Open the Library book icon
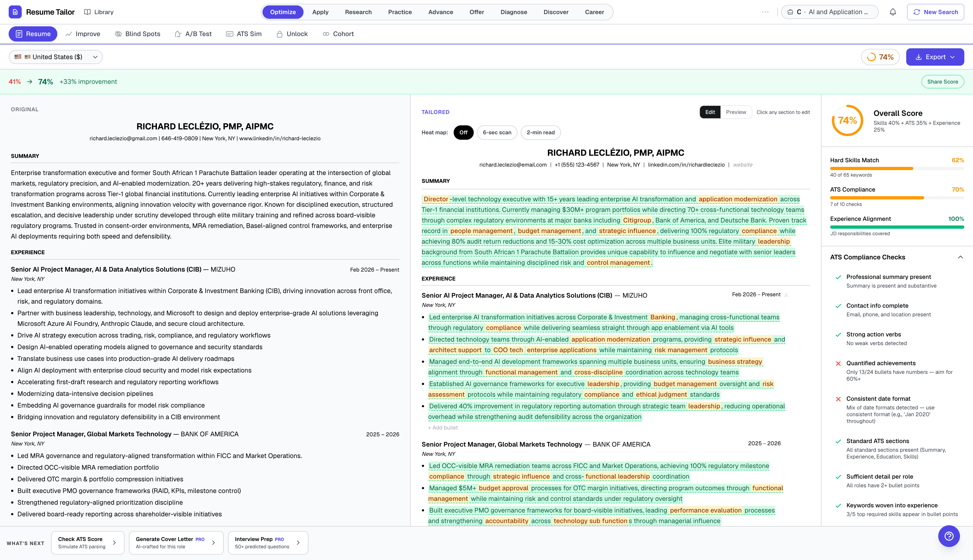973x560 pixels. point(87,12)
